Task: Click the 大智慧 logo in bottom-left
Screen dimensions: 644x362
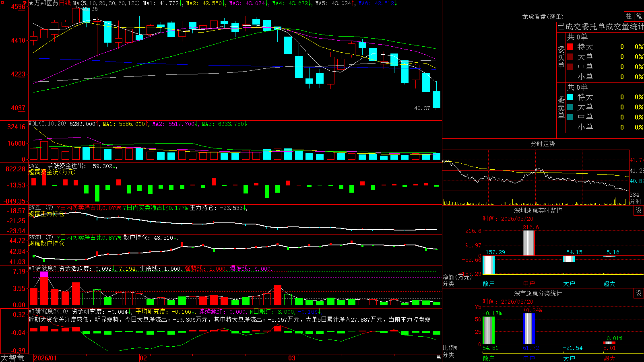Action: tap(12, 358)
